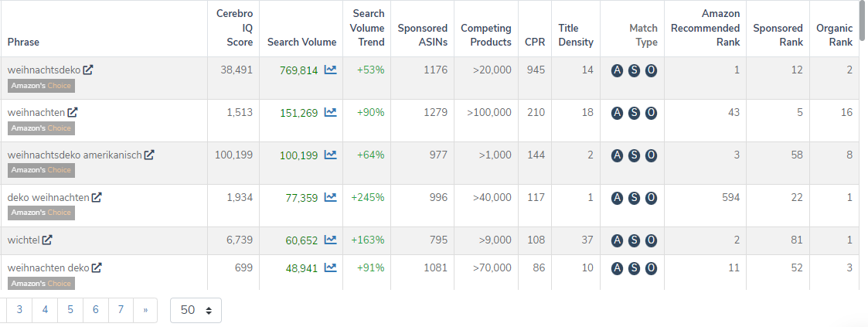The width and height of the screenshot is (868, 327).
Task: Open external link icon next to wichtel
Action: pyautogui.click(x=47, y=240)
